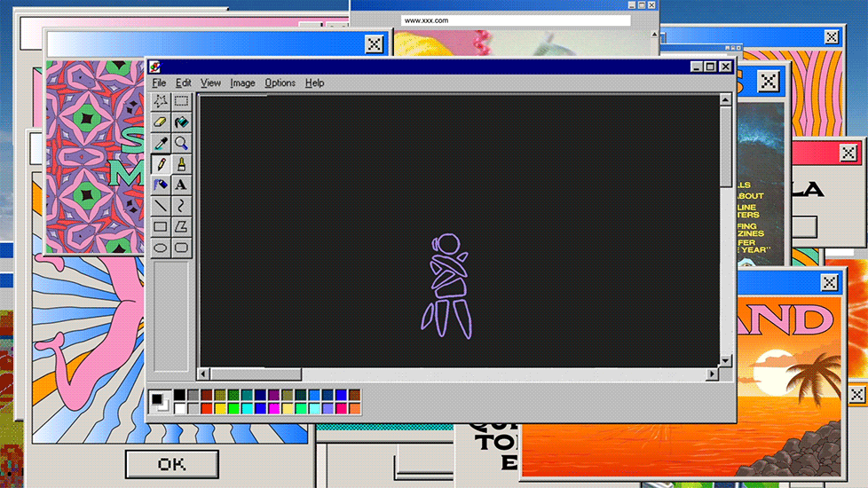Viewport: 868px width, 488px height.
Task: Select the brown palette swatch
Action: [355, 395]
